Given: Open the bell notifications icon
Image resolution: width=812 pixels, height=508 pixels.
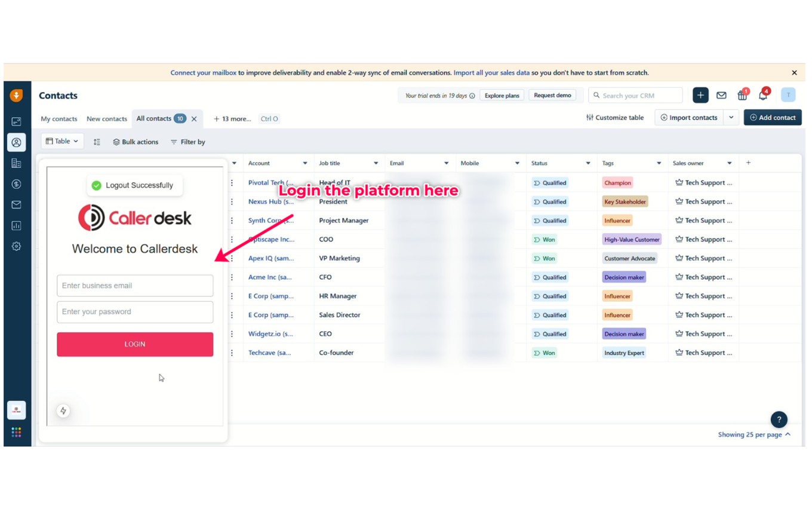Looking at the screenshot, I should (x=763, y=95).
